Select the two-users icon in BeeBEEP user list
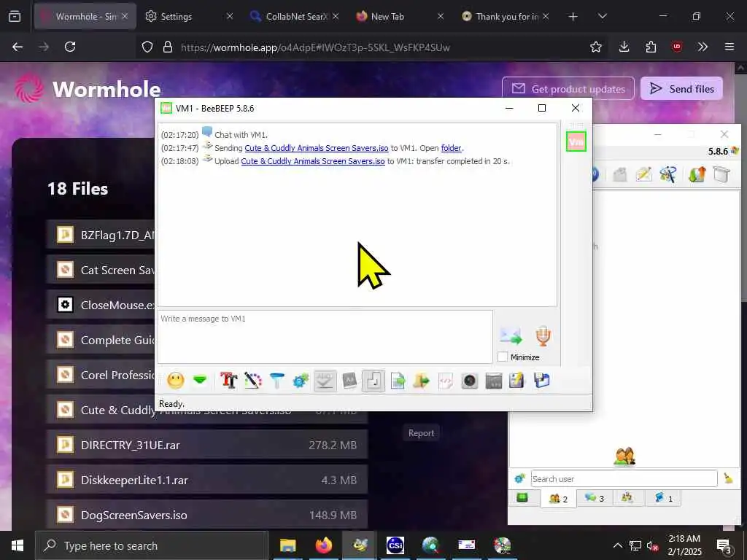Screen dimensions: 747x560 (624, 456)
